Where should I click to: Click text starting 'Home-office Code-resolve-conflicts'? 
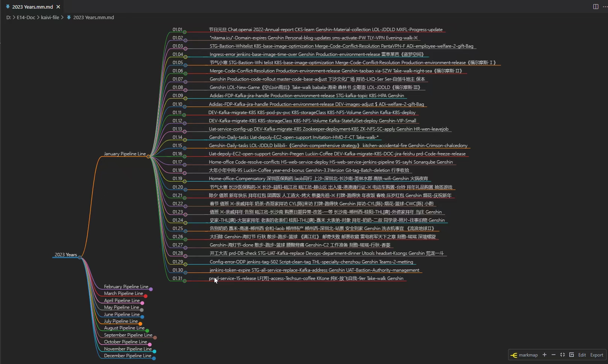click(331, 162)
